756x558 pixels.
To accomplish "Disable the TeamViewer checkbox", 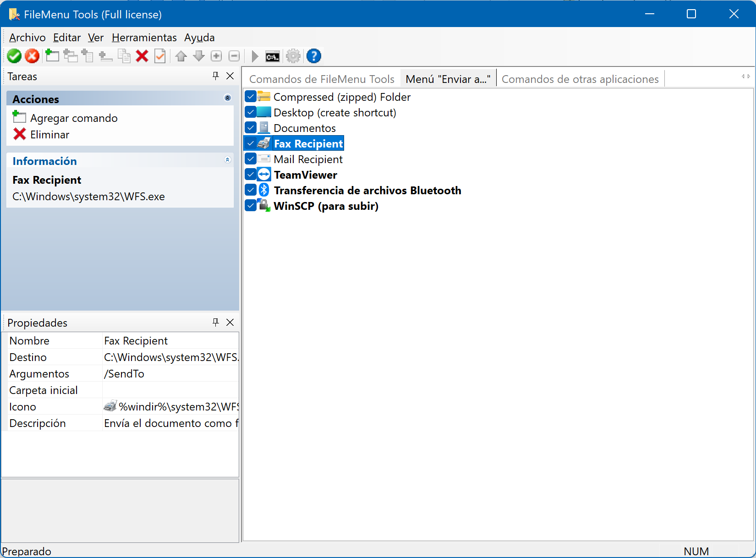I will coord(251,175).
